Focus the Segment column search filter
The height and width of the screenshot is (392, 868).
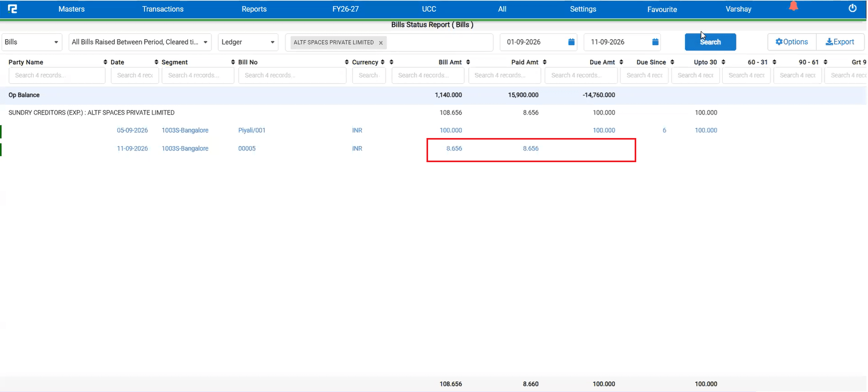point(198,76)
